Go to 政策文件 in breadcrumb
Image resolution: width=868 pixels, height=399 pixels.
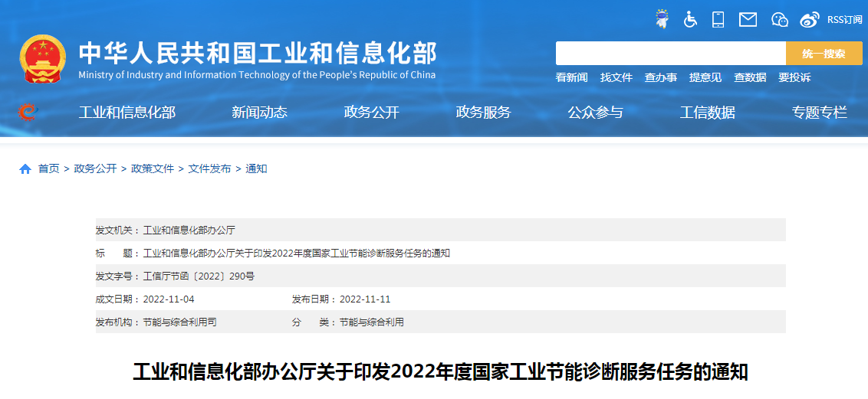point(153,169)
